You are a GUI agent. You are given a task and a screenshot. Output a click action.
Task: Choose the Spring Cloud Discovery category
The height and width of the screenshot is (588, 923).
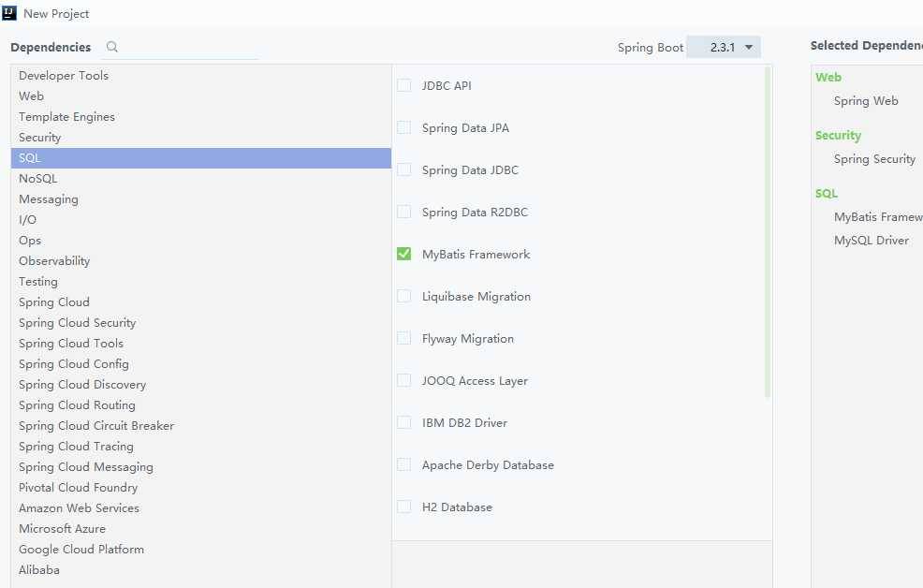[82, 384]
